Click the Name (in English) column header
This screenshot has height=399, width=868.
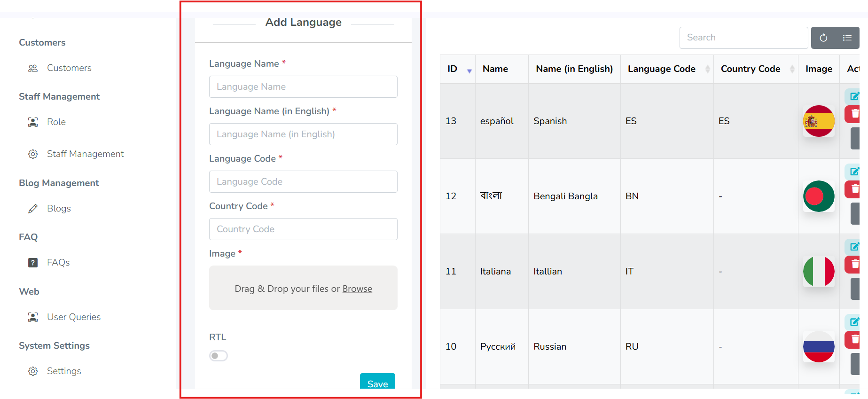(574, 69)
